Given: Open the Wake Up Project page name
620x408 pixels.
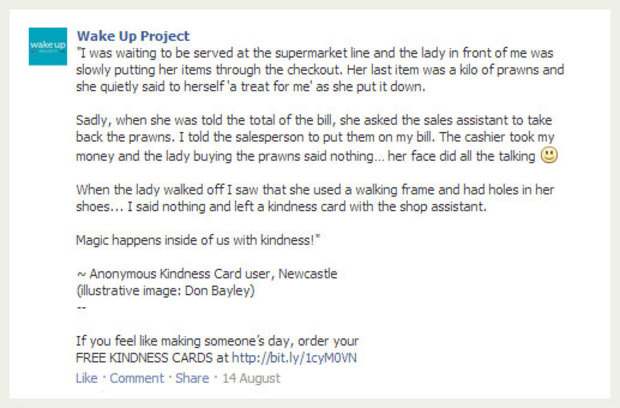Looking at the screenshot, I should pos(133,37).
